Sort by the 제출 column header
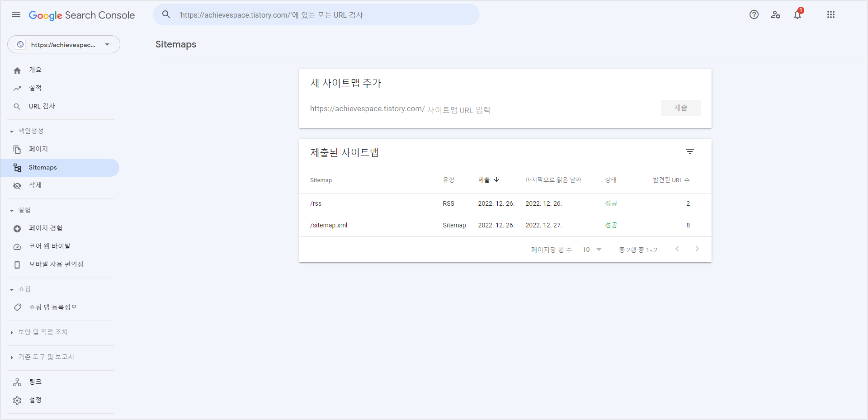The width and height of the screenshot is (868, 420). [484, 180]
